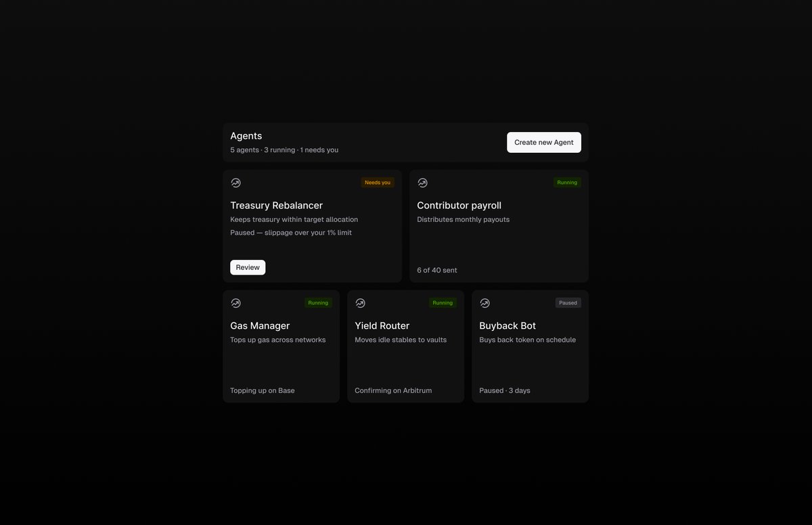812x525 pixels.
Task: Click the Gas Manager card icon
Action: 235,303
